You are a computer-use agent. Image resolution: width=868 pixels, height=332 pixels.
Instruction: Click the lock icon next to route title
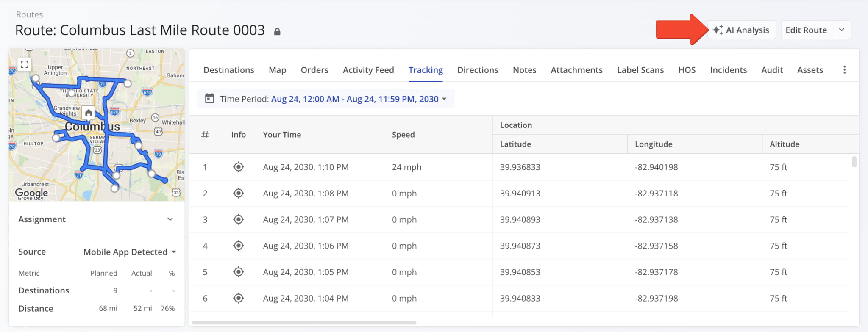(277, 32)
